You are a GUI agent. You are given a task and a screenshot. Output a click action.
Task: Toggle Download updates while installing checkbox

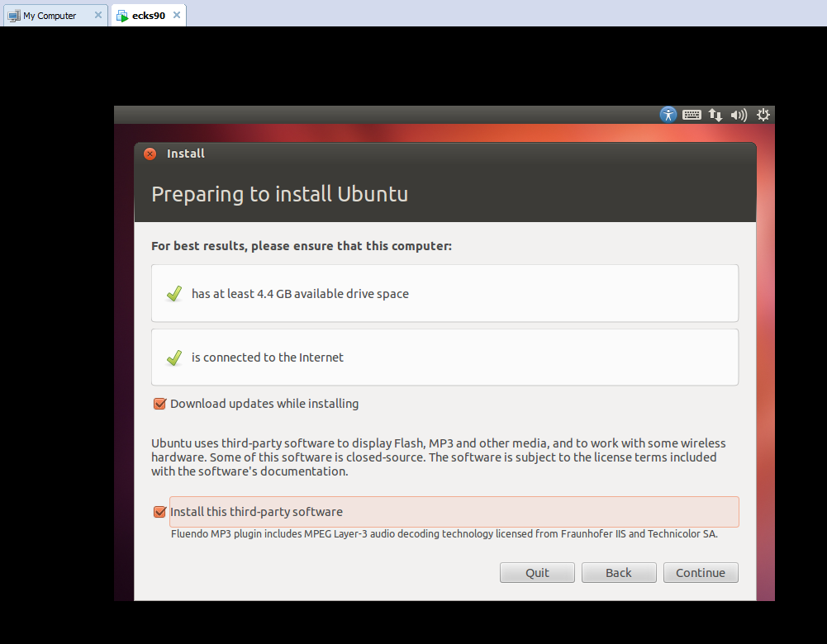click(x=159, y=404)
